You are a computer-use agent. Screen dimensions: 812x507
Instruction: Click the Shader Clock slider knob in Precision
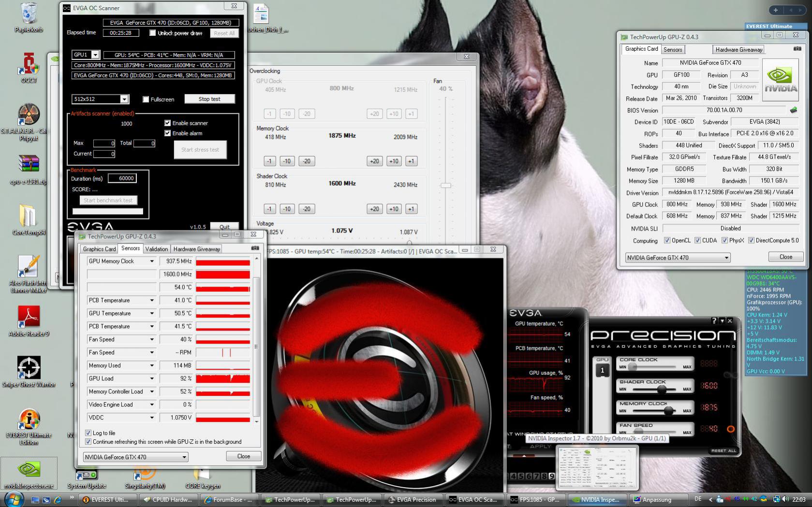click(x=661, y=389)
